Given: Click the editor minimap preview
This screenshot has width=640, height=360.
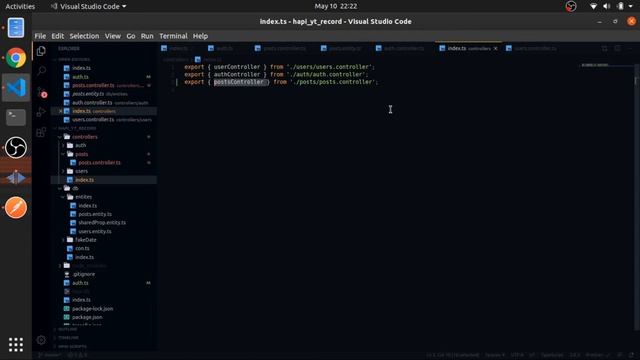Looking at the screenshot, I should [x=595, y=65].
